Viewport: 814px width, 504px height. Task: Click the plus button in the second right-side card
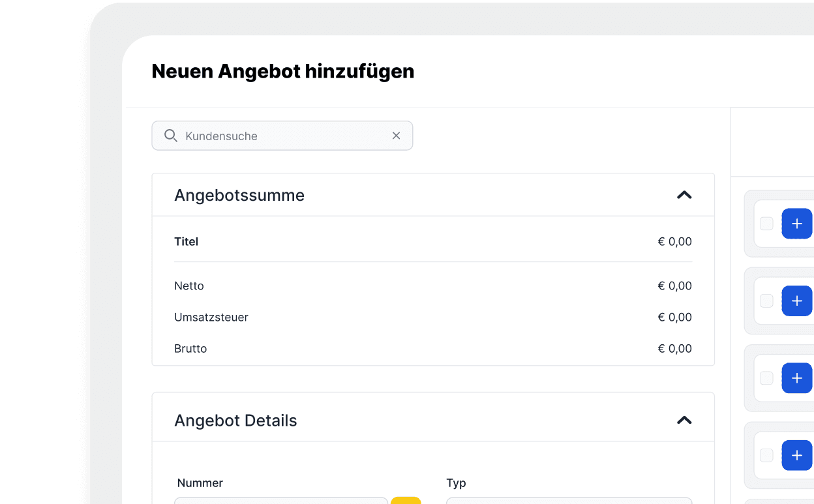point(797,301)
